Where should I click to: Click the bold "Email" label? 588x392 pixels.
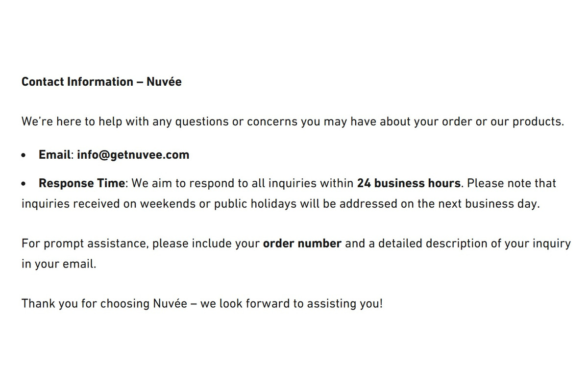(x=55, y=155)
